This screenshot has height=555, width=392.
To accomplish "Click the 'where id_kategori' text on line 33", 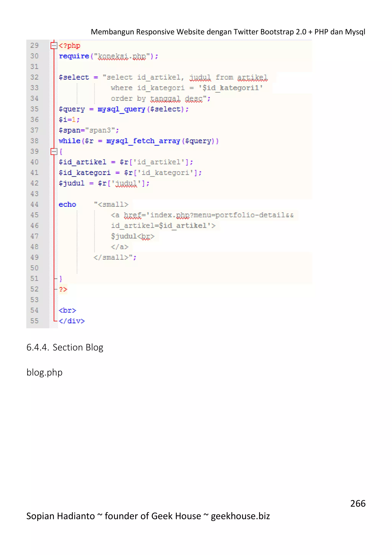I will click(x=148, y=88).
